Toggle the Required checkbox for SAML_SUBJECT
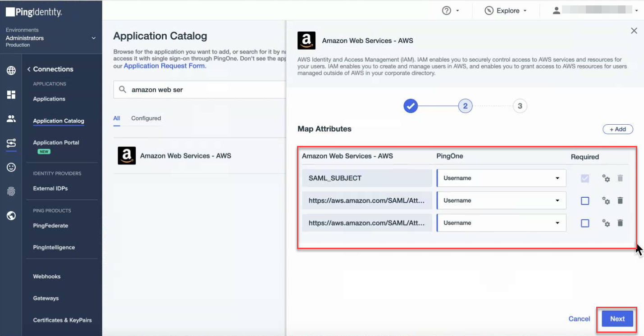This screenshot has height=336, width=644. 585,178
